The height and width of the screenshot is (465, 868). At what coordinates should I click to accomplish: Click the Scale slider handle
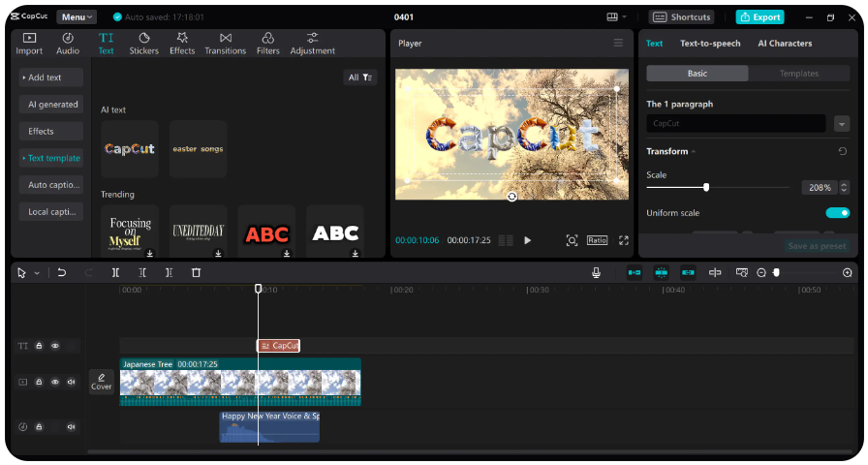[x=706, y=188]
